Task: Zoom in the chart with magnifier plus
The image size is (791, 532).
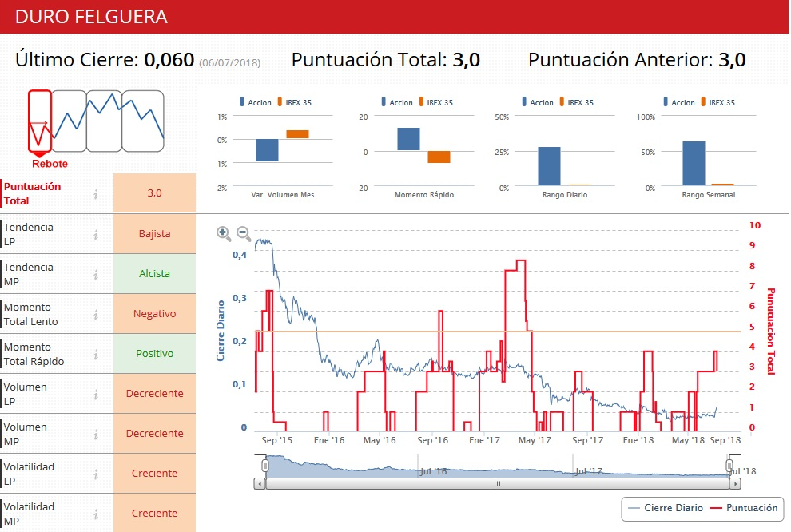Action: [x=224, y=233]
